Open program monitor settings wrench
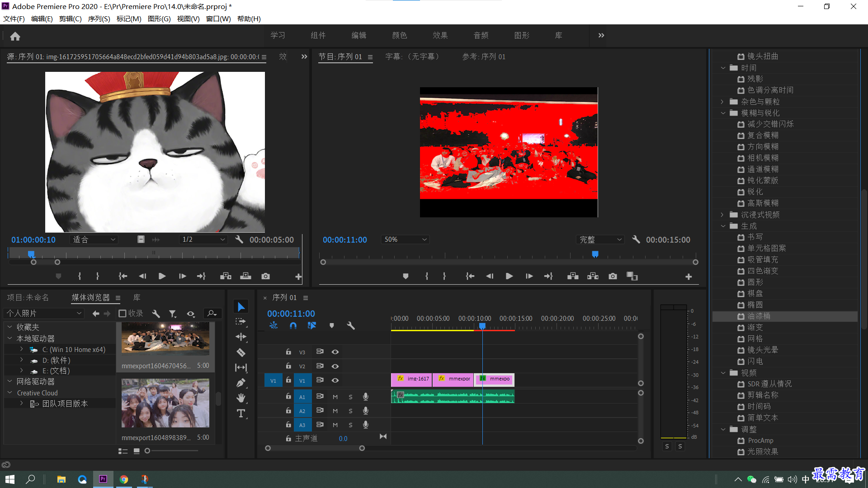This screenshot has width=868, height=488. tap(636, 239)
